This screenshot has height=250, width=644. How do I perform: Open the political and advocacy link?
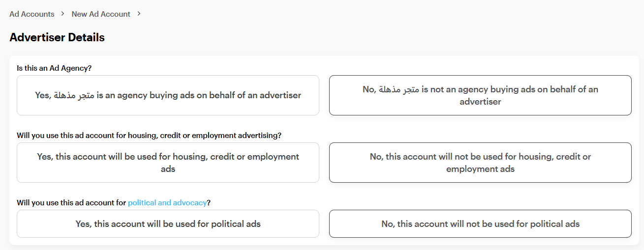[167, 202]
